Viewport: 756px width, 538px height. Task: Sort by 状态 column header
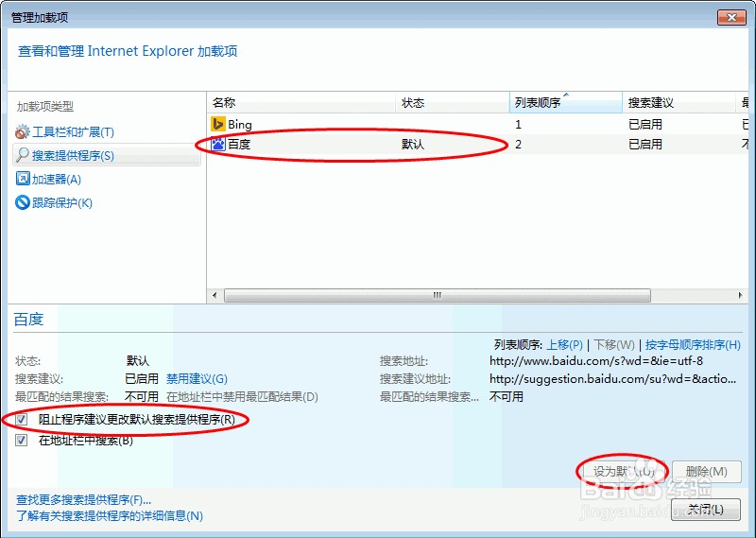[453, 102]
